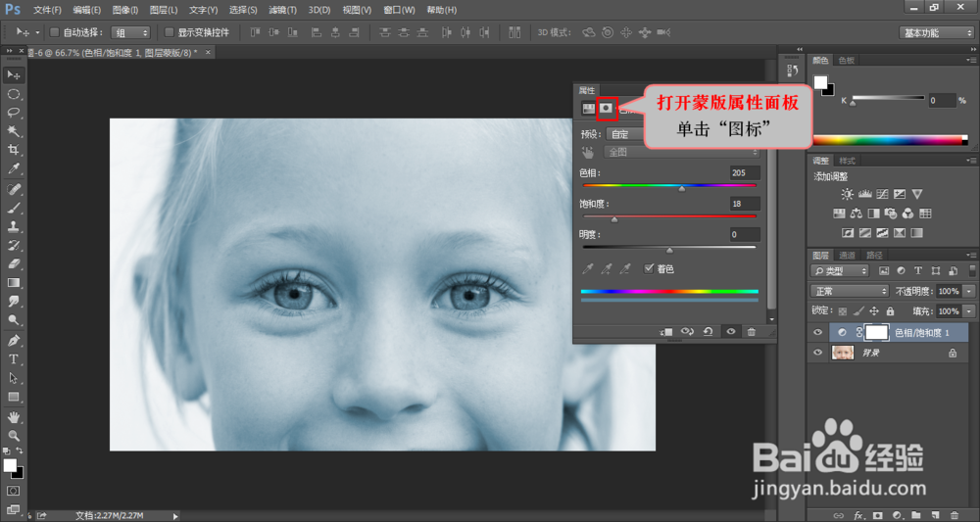The image size is (980, 522).
Task: Add a Levels adjustment
Action: coord(865,194)
